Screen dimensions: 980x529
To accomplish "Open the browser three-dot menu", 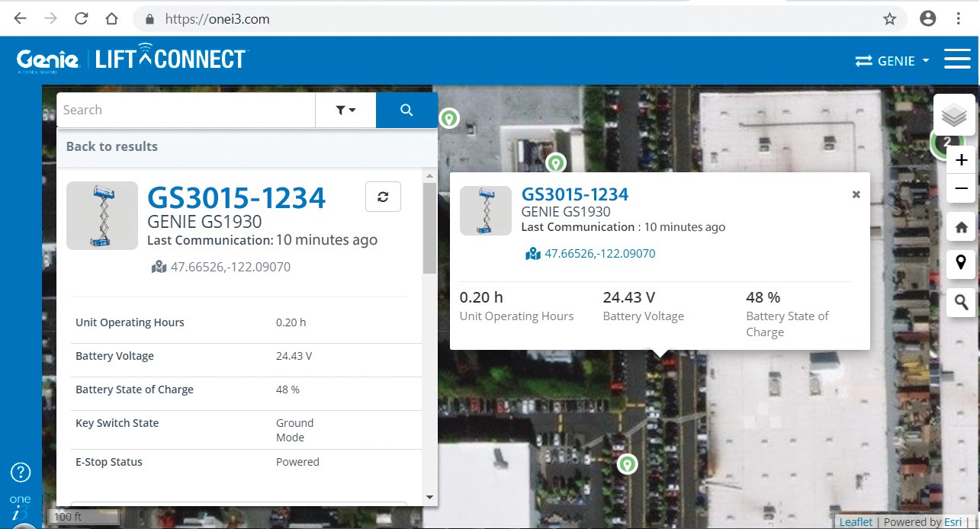I will click(x=959, y=18).
